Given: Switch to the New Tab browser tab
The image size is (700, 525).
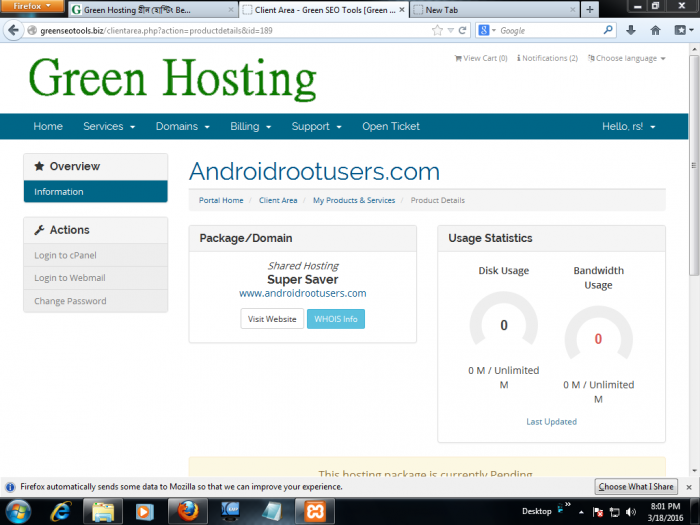Looking at the screenshot, I should [495, 10].
